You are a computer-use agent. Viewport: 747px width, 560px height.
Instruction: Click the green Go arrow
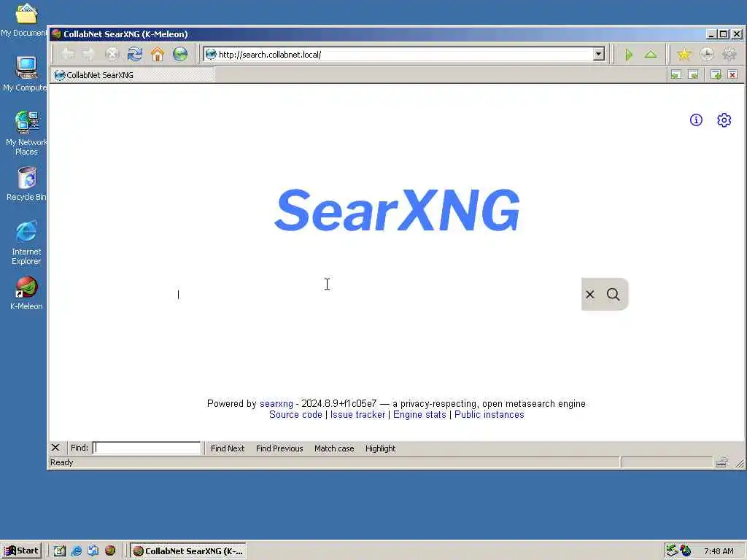629,55
